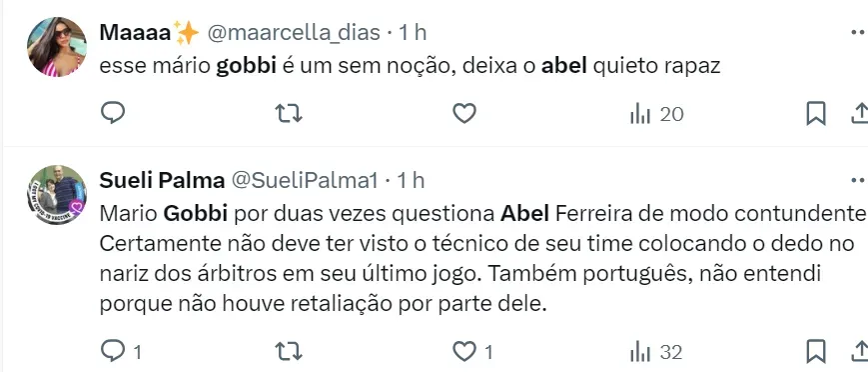Share Sueli Palma's tweet

click(x=860, y=351)
